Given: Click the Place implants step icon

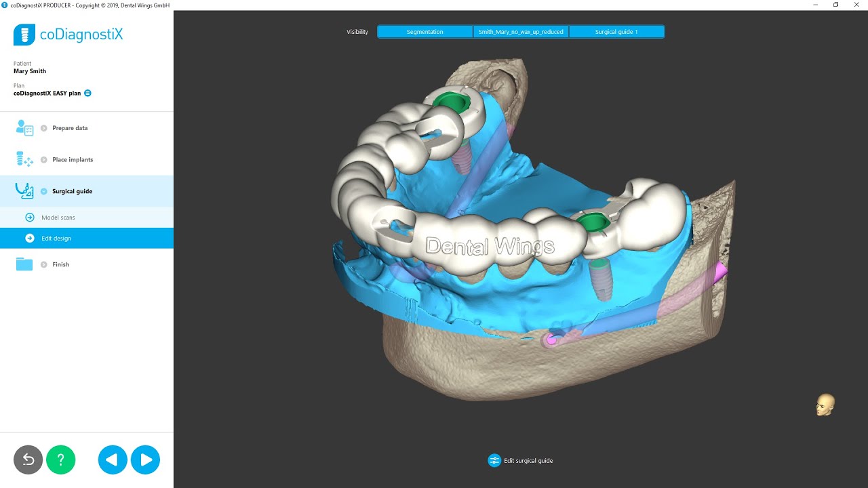Looking at the screenshot, I should click(24, 160).
